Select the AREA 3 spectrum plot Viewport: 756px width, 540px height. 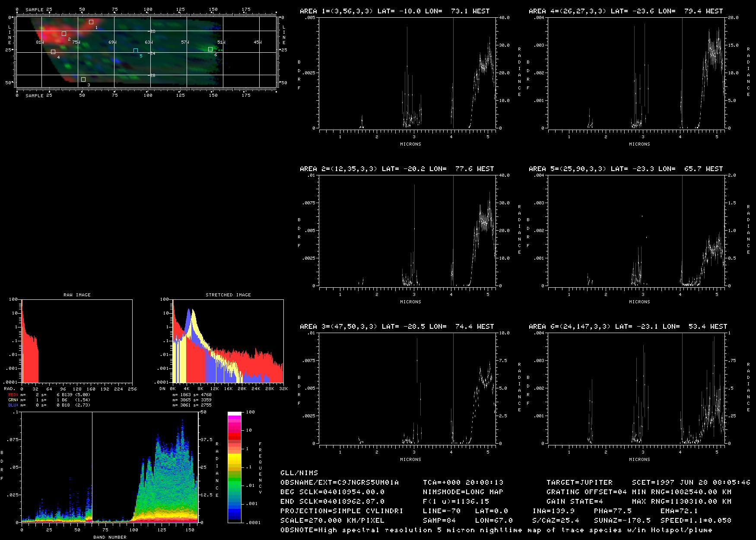pos(407,388)
